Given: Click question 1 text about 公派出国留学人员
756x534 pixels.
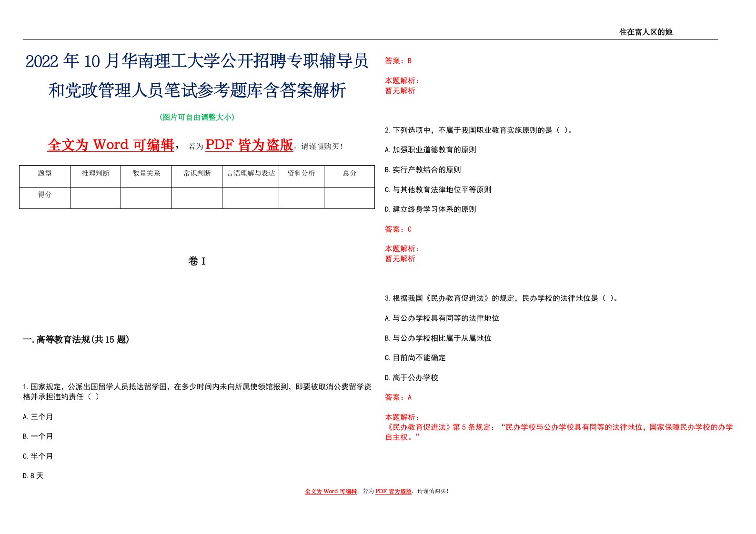Looking at the screenshot, I should coord(197,392).
